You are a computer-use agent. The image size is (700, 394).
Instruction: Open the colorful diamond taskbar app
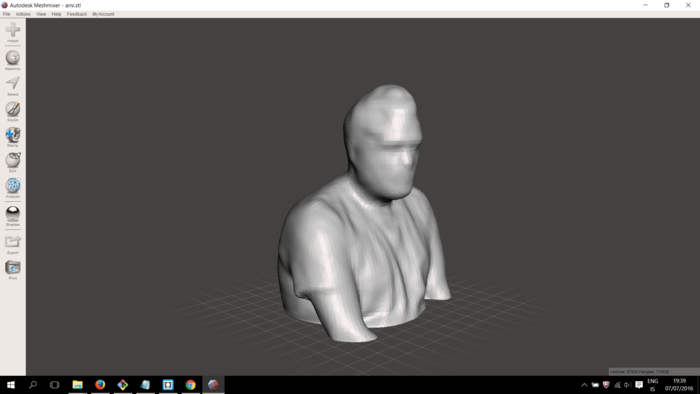pos(123,385)
